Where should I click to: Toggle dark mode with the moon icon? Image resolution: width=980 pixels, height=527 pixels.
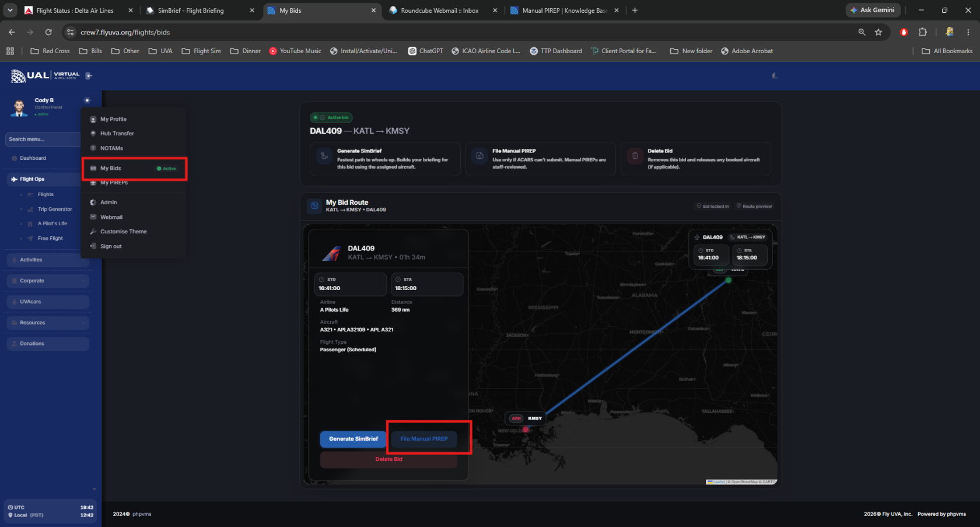[775, 76]
